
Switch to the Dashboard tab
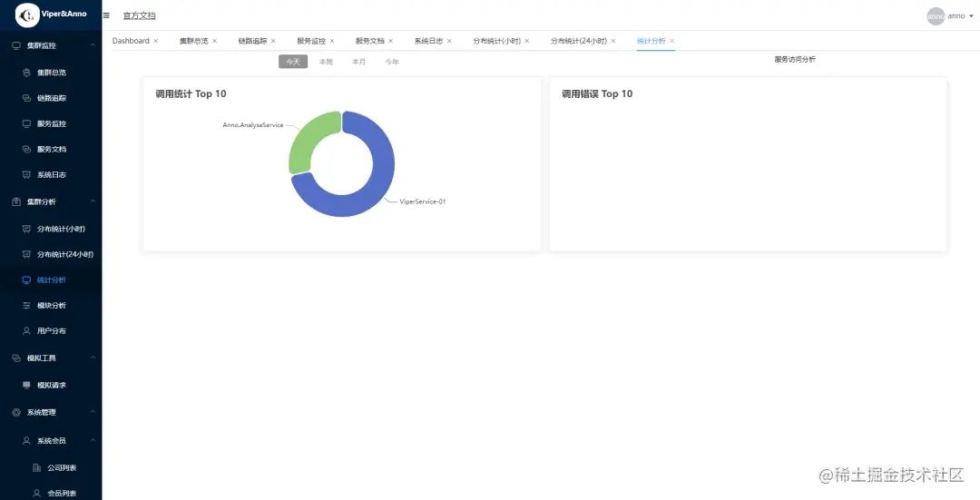[131, 41]
